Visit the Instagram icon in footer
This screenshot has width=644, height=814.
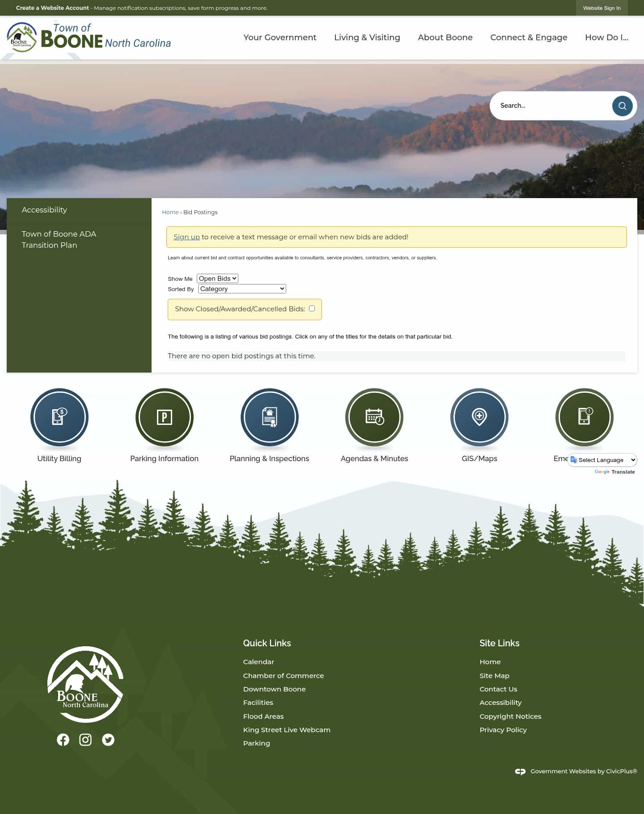pos(85,740)
